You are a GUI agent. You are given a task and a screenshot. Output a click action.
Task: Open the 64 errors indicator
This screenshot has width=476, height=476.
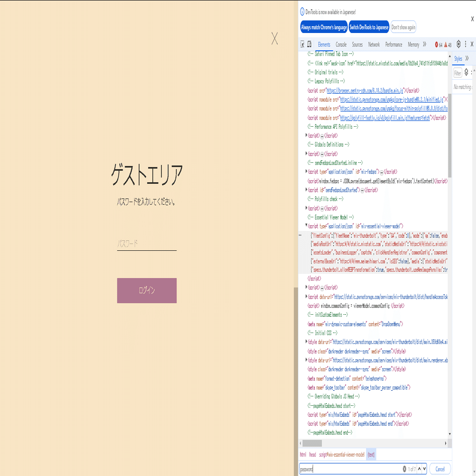click(x=438, y=45)
